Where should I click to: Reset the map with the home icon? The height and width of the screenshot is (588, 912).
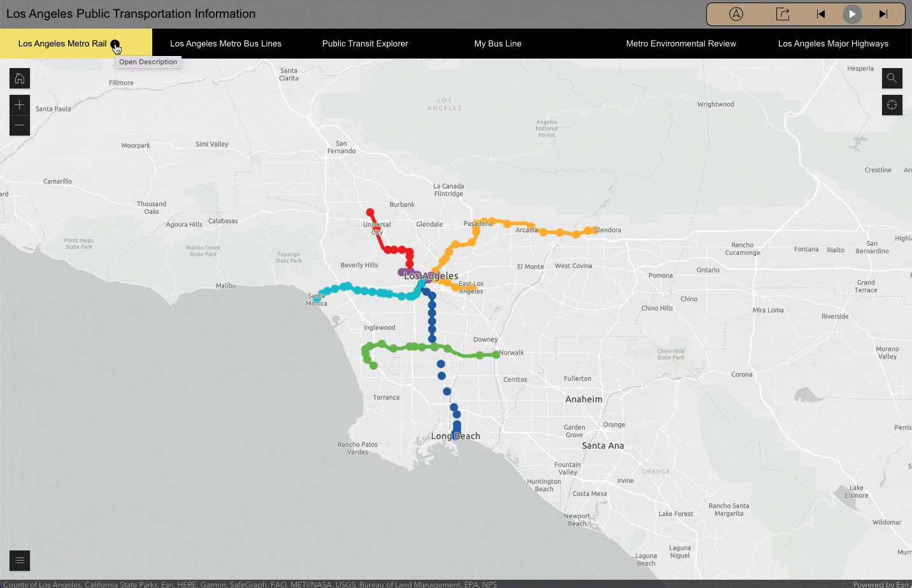[x=20, y=78]
